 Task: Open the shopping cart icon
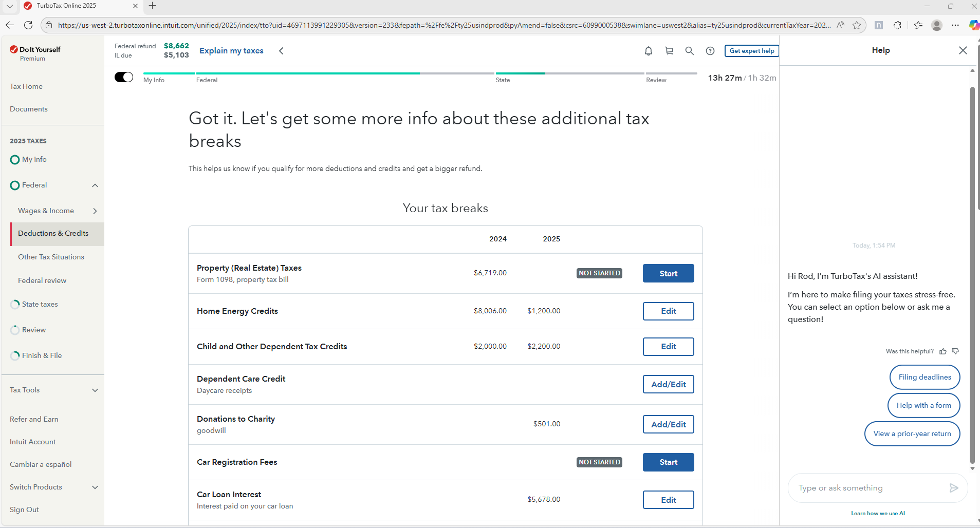click(669, 51)
